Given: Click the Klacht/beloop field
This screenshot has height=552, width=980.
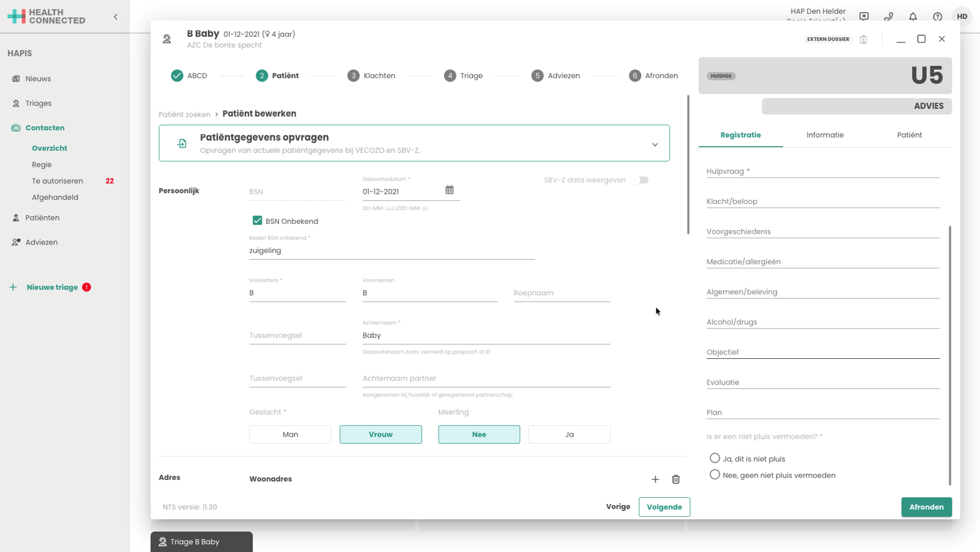Looking at the screenshot, I should point(823,201).
